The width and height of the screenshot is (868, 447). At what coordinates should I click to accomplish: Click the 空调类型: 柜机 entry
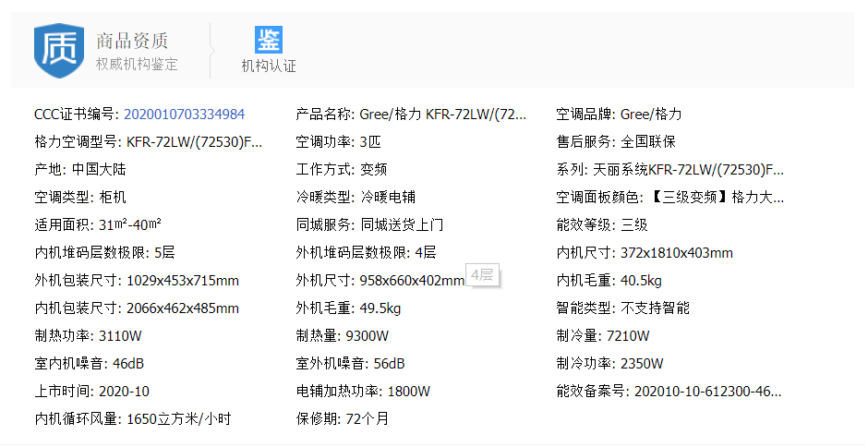click(x=80, y=198)
